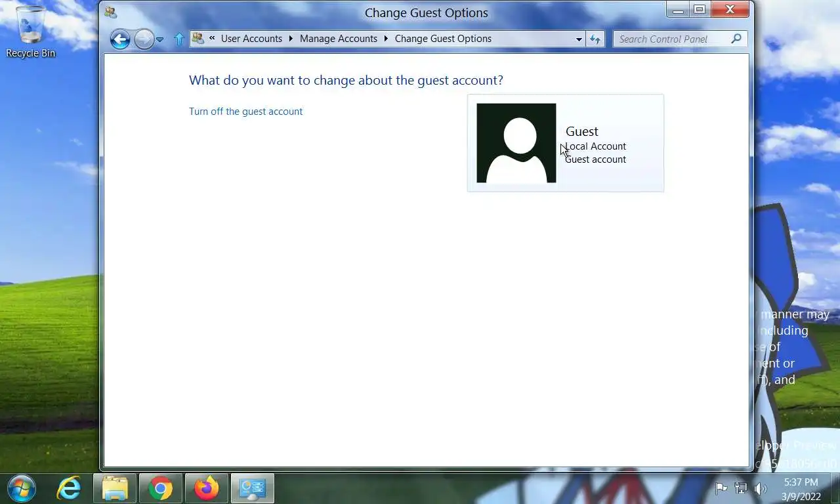The height and width of the screenshot is (504, 840).
Task: Open the volume speaker icon
Action: [761, 488]
